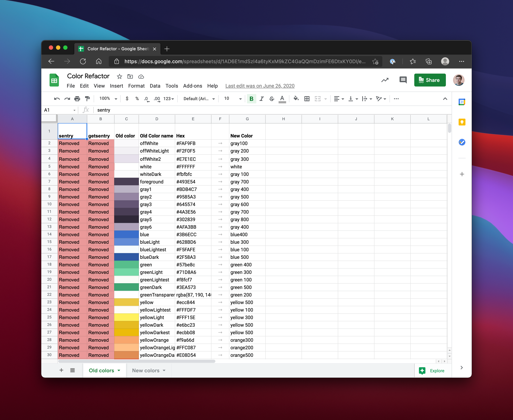
Task: Open the last edit history link
Action: [x=260, y=86]
